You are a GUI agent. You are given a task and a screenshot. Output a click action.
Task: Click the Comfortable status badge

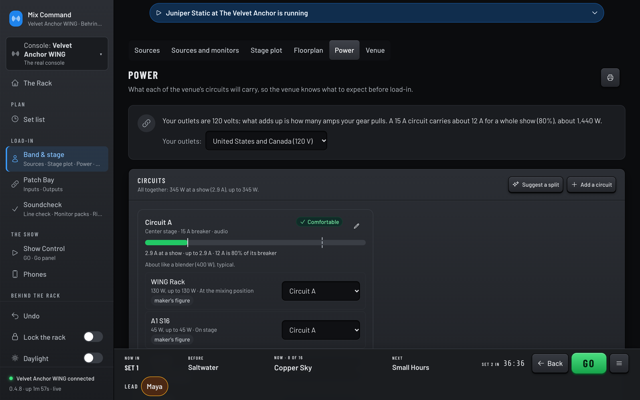point(320,222)
